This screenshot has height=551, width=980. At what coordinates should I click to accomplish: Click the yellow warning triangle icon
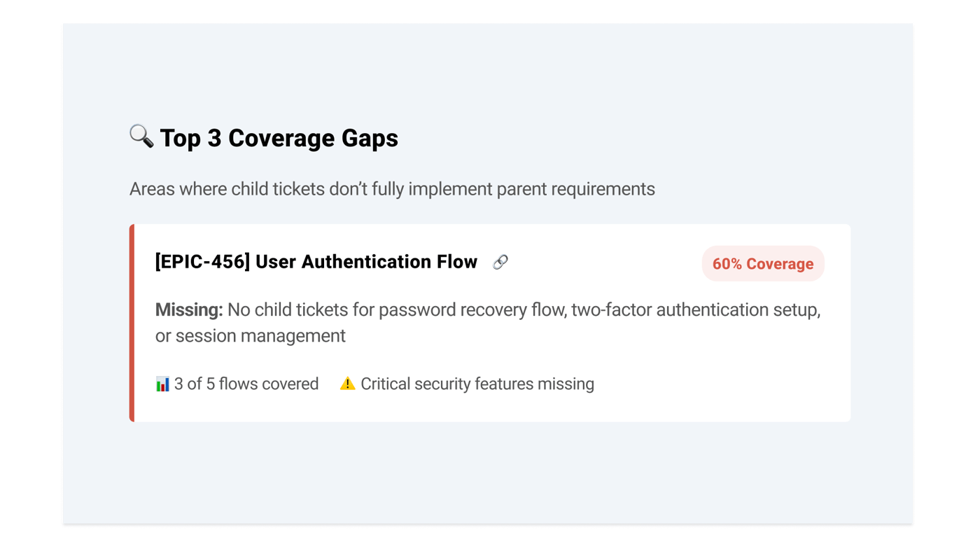click(347, 384)
